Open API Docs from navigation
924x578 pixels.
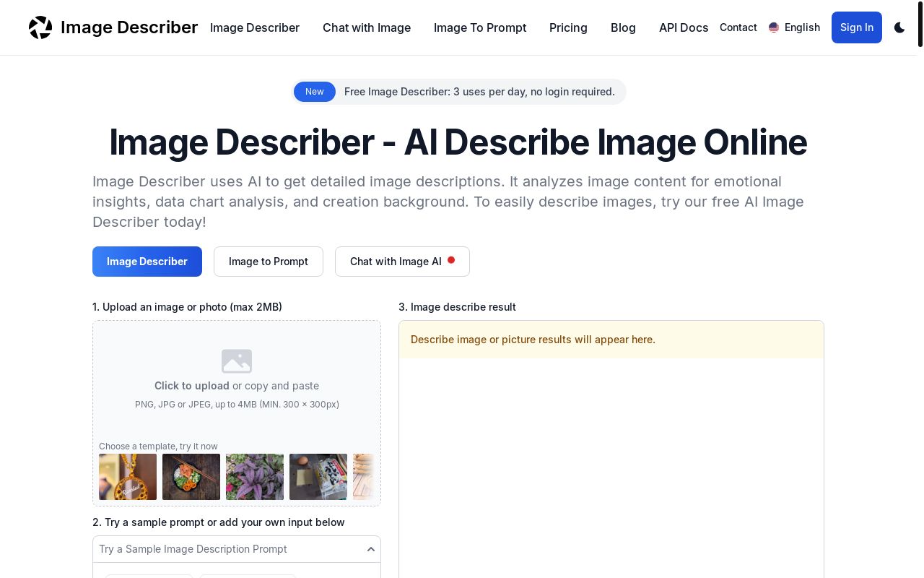[683, 27]
